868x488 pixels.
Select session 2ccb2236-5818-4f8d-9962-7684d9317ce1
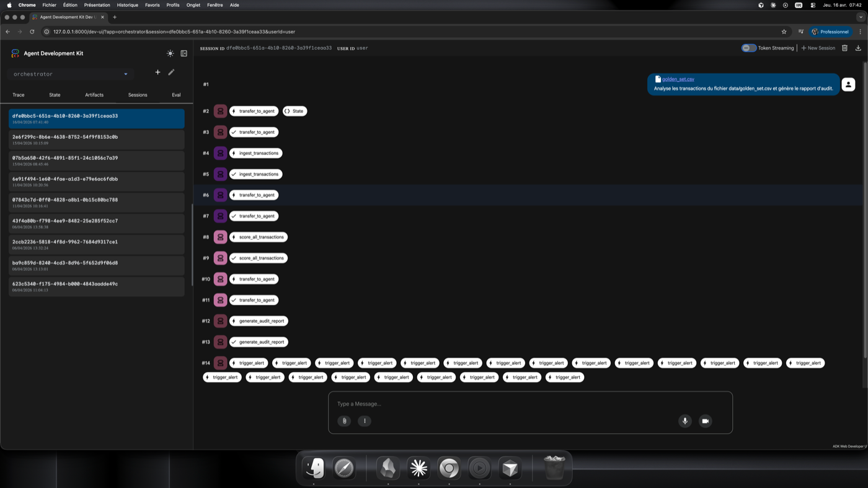(97, 244)
